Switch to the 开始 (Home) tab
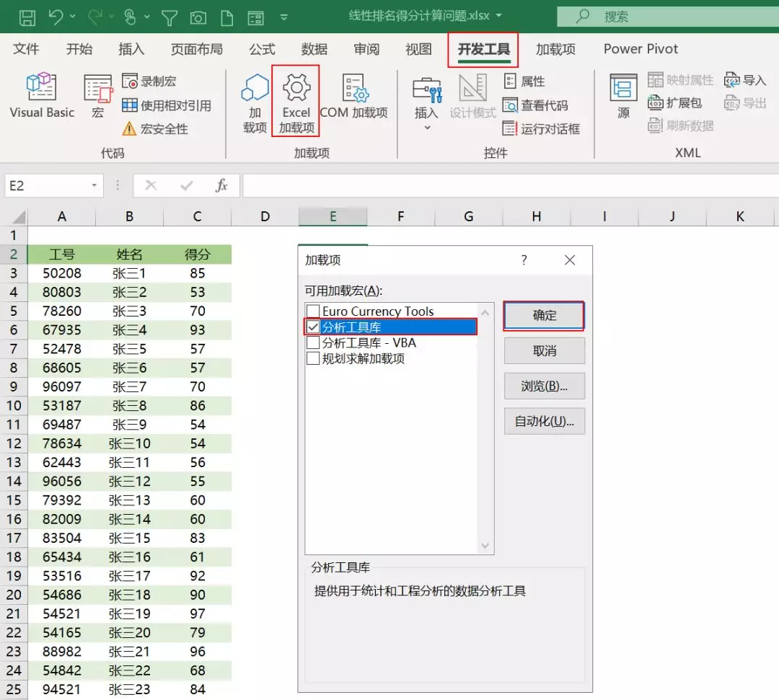Screen dimensions: 779x700 tap(79, 48)
